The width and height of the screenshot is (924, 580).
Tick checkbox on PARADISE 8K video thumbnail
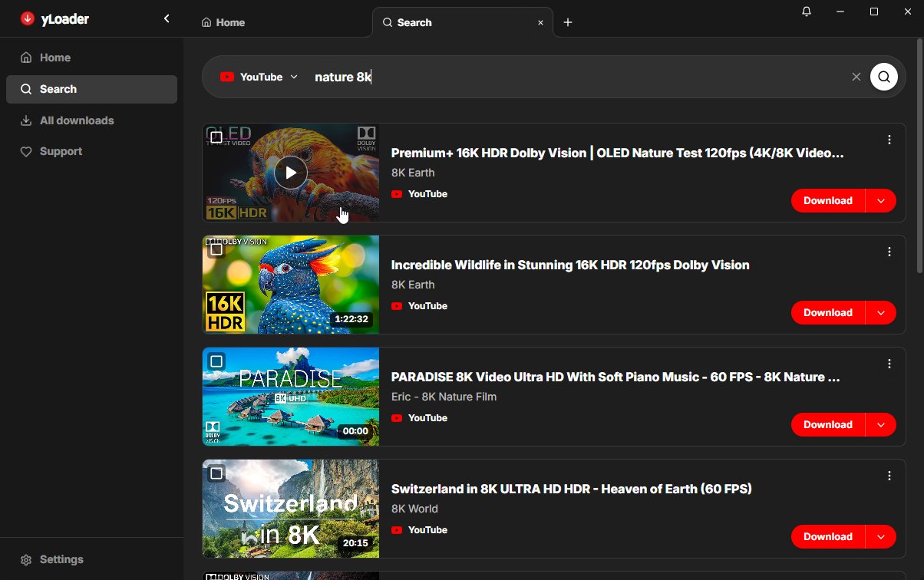[x=216, y=361]
